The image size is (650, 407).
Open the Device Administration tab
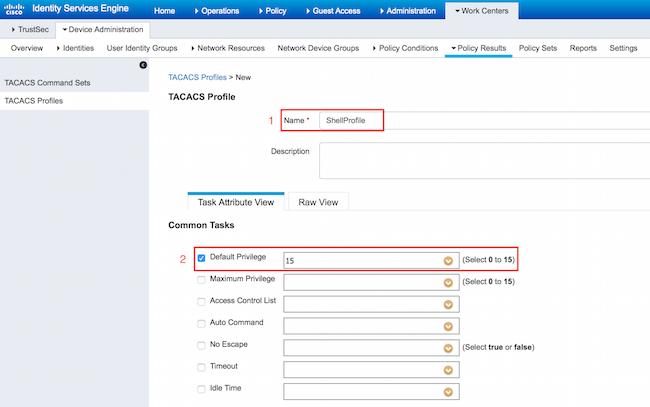(103, 29)
